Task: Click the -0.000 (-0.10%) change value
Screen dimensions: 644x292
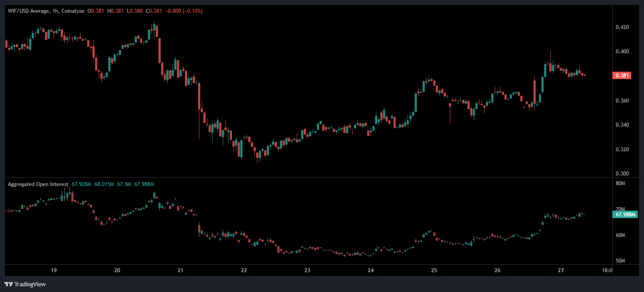Action: click(184, 11)
